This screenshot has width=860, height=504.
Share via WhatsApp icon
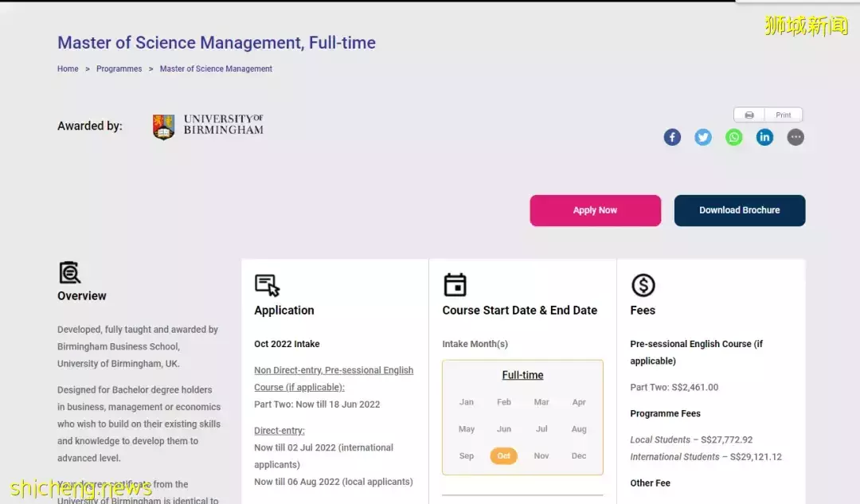(733, 137)
